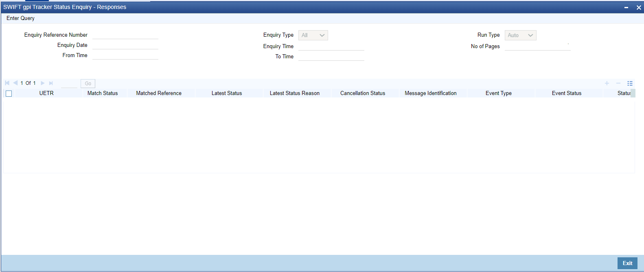This screenshot has width=644, height=272.
Task: Click the Go button
Action: coord(88,84)
